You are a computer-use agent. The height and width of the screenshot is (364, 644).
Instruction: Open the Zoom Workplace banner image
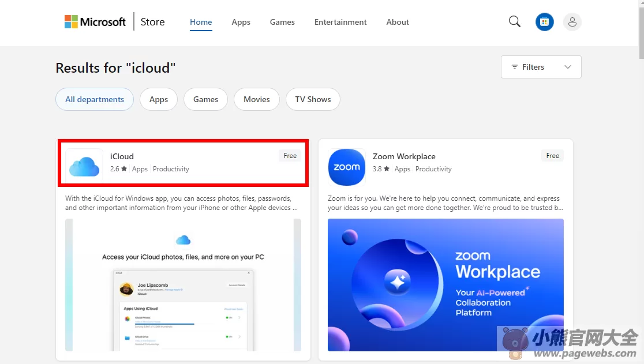pyautogui.click(x=445, y=285)
